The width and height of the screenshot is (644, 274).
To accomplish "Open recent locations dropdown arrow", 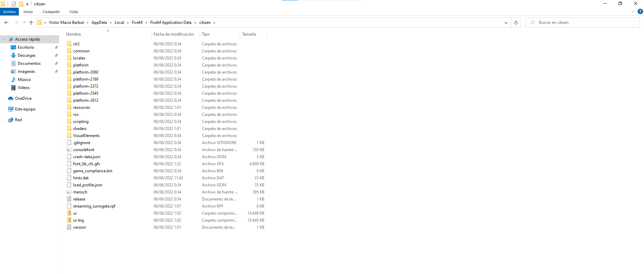I will (x=24, y=22).
